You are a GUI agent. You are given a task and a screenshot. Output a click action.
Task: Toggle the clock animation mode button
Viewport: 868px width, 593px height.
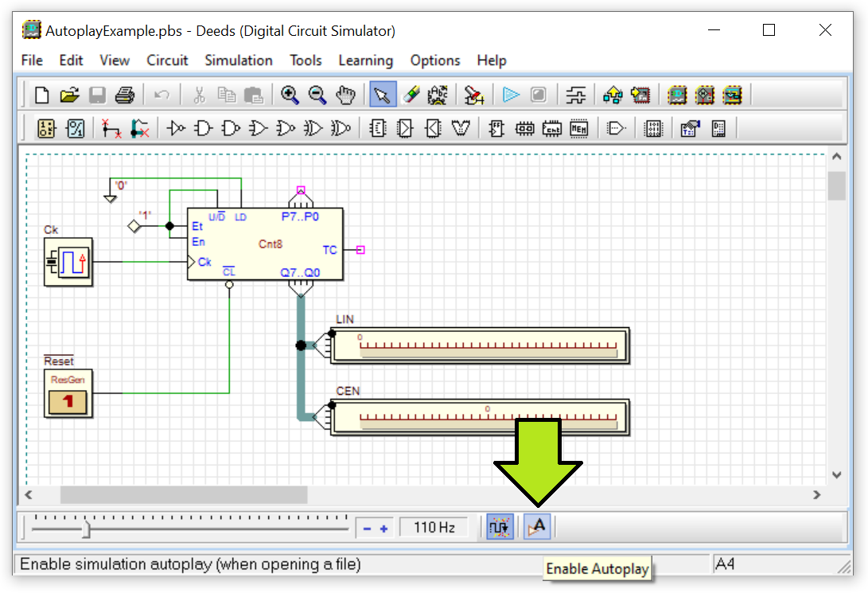(500, 527)
